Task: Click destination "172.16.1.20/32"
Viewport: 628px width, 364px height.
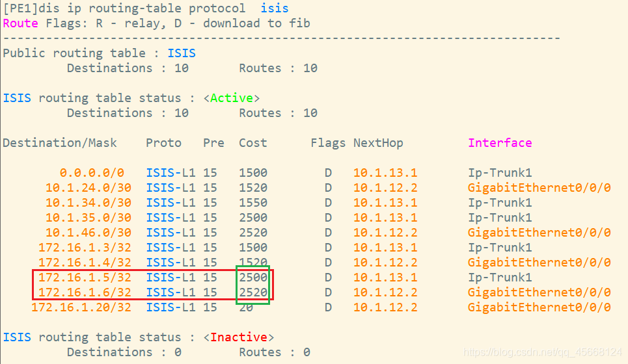Action: click(81, 307)
